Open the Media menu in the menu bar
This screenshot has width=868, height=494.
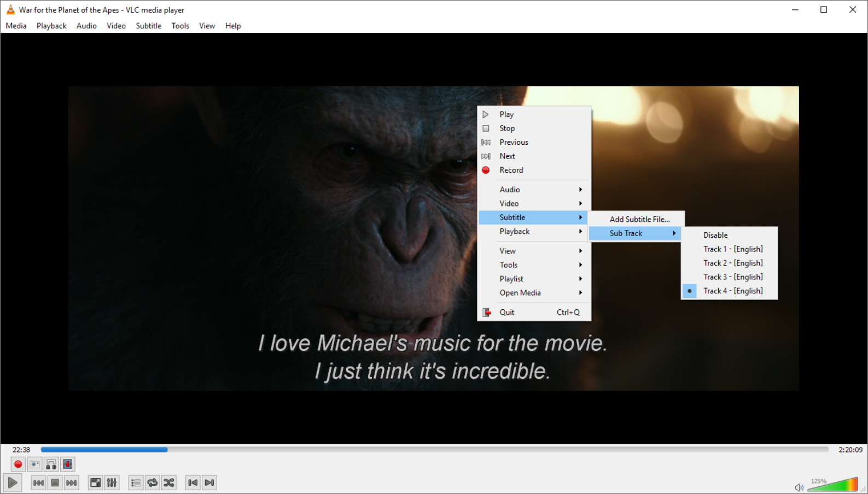coord(16,26)
